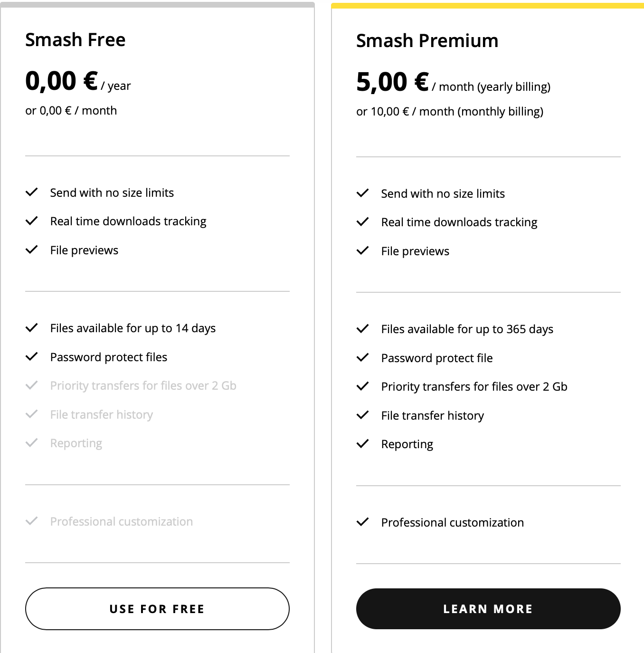
Task: Click 'Password protect files' in Free plan
Action: coord(108,357)
